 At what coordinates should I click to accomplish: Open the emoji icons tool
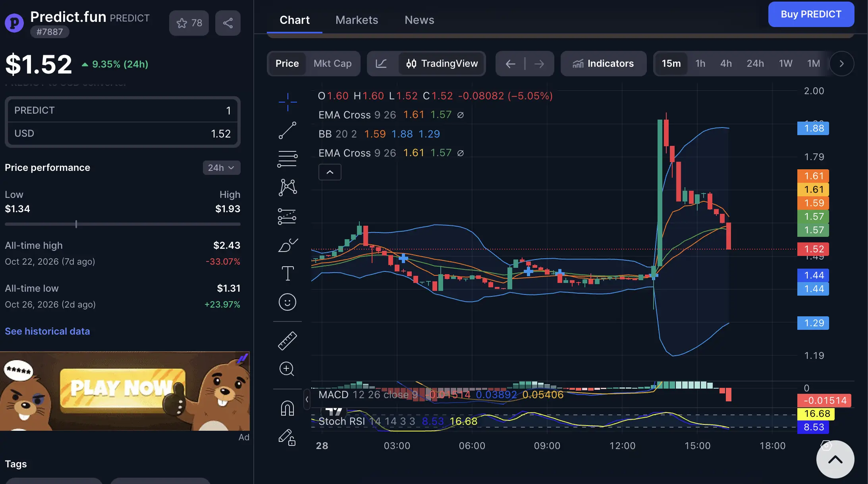pos(287,302)
